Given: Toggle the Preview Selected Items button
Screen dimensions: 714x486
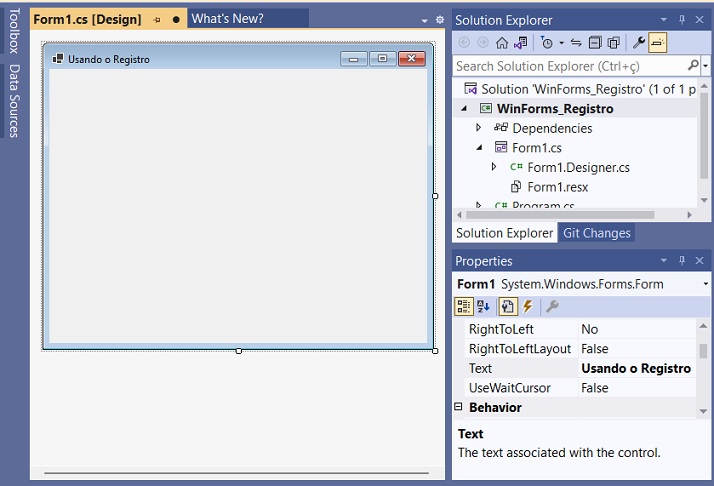Looking at the screenshot, I should pyautogui.click(x=657, y=43).
